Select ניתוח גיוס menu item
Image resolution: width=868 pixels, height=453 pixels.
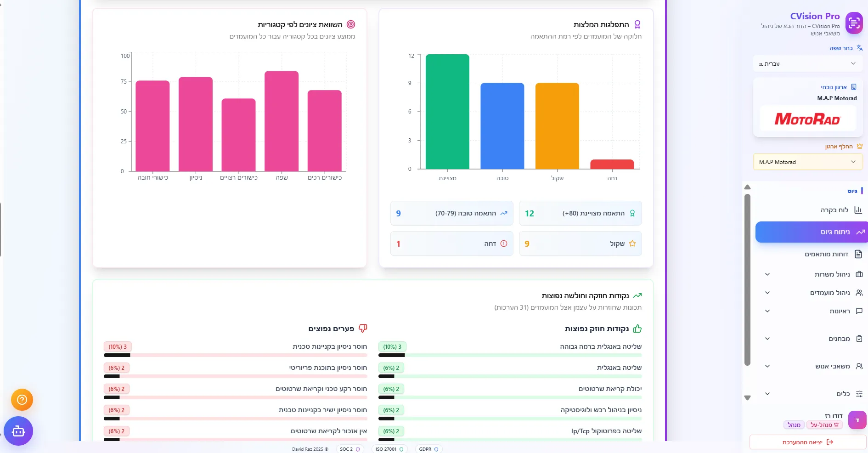coord(812,232)
